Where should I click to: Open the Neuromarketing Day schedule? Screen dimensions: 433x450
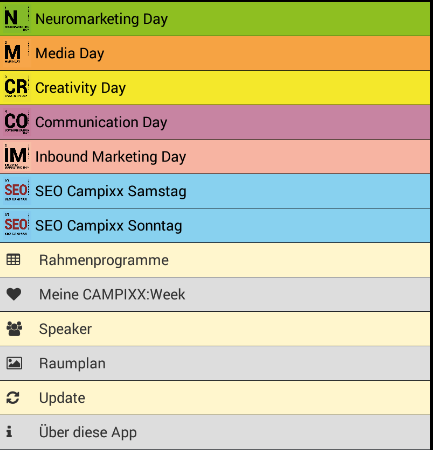pos(215,19)
